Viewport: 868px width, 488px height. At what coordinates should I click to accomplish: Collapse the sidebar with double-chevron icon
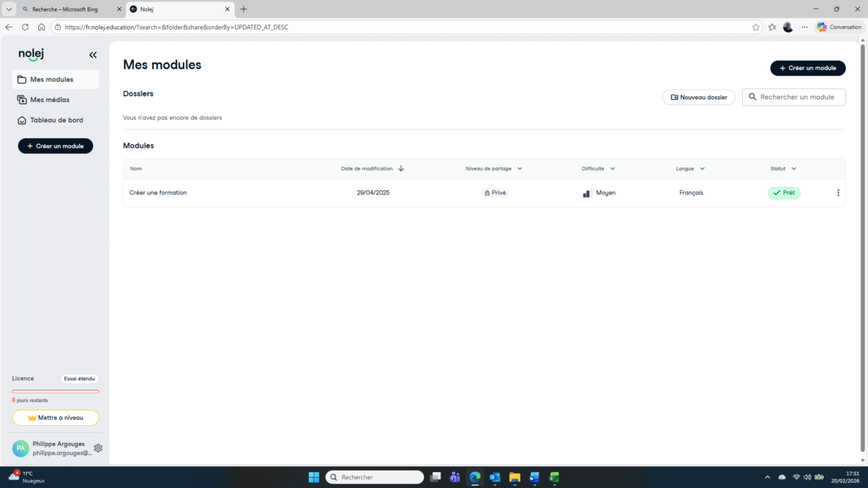[x=93, y=55]
